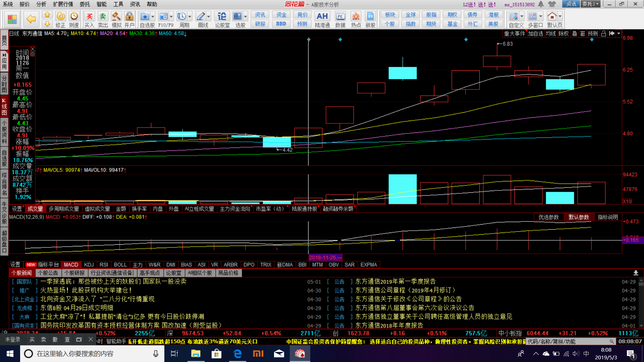This screenshot has width=644, height=362.
Task: Toggle 加自选 add to watchlist
Action: click(x=536, y=34)
